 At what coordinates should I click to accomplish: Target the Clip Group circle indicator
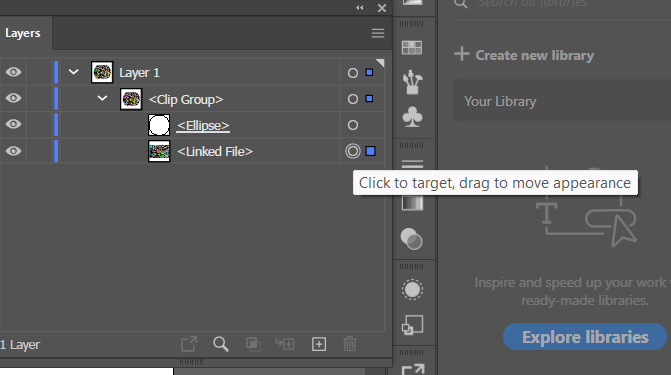tap(353, 99)
